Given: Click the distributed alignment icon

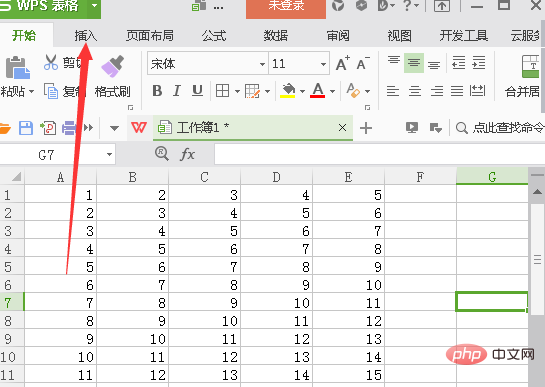Looking at the screenshot, I should [478, 91].
